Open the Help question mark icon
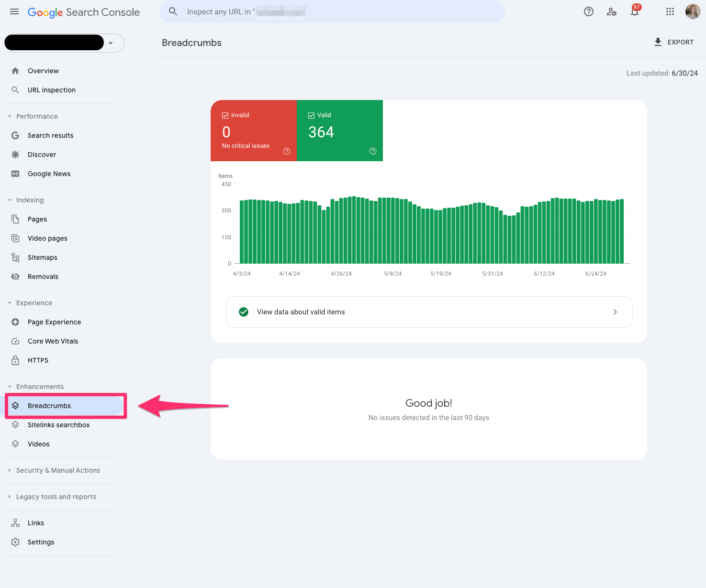Image resolution: width=706 pixels, height=588 pixels. pos(589,12)
